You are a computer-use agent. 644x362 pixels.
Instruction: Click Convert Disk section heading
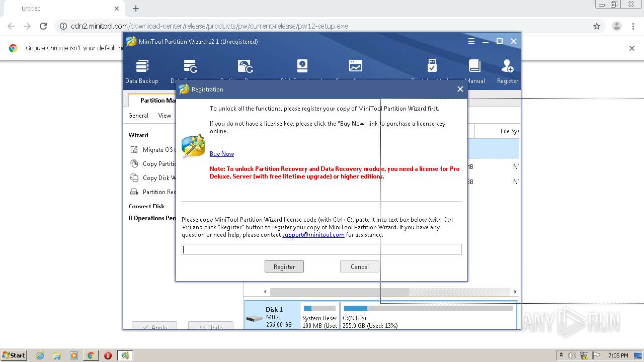pos(146,206)
